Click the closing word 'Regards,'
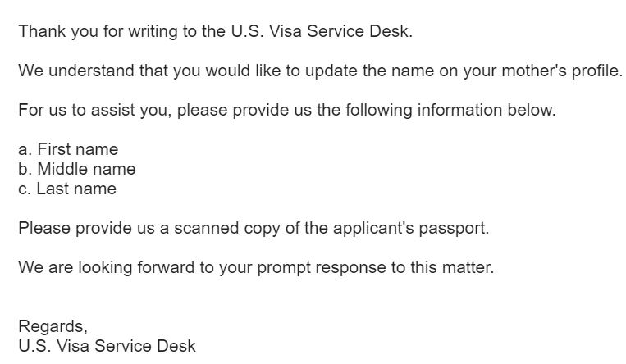626x364 pixels. tap(53, 327)
